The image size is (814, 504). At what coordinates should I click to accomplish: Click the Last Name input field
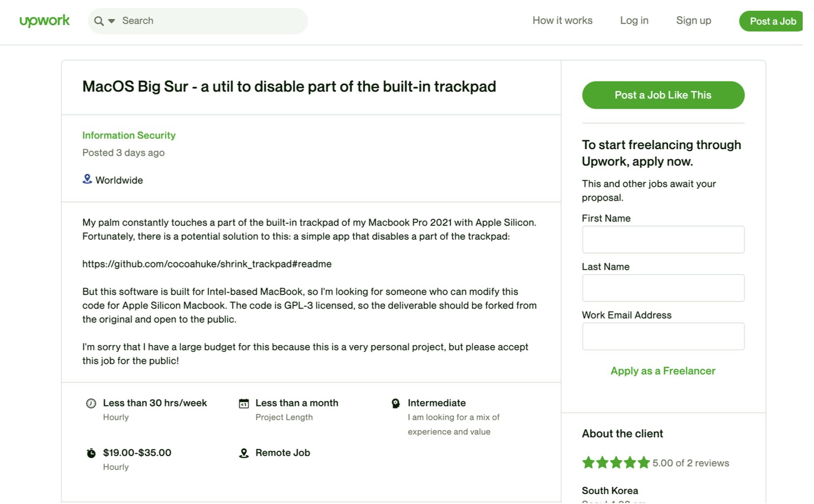(663, 288)
